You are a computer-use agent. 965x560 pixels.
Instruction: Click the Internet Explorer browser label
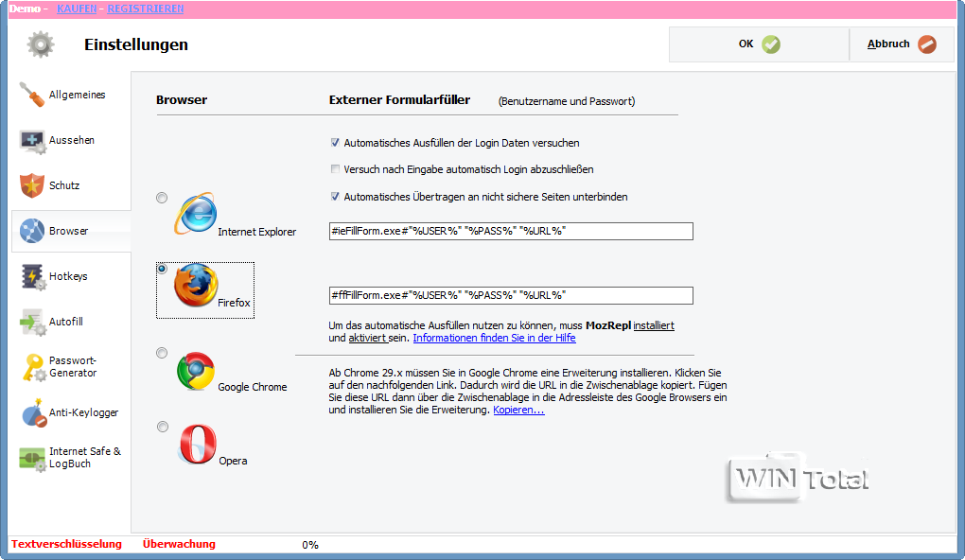point(256,232)
